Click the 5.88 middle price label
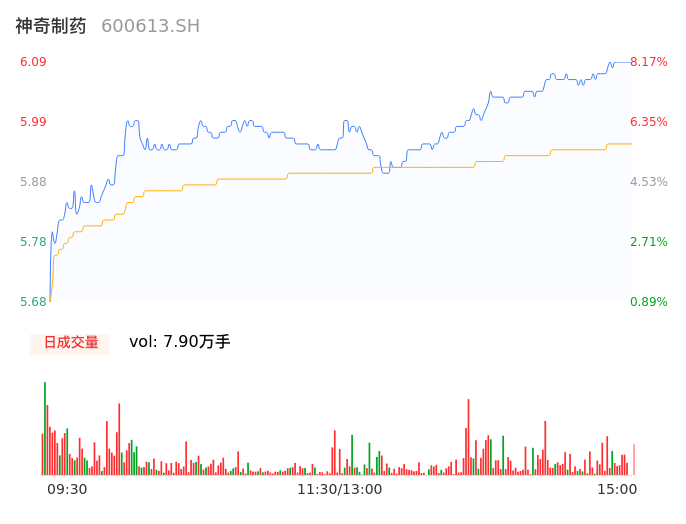Image resolution: width=686 pixels, height=524 pixels. tap(33, 182)
